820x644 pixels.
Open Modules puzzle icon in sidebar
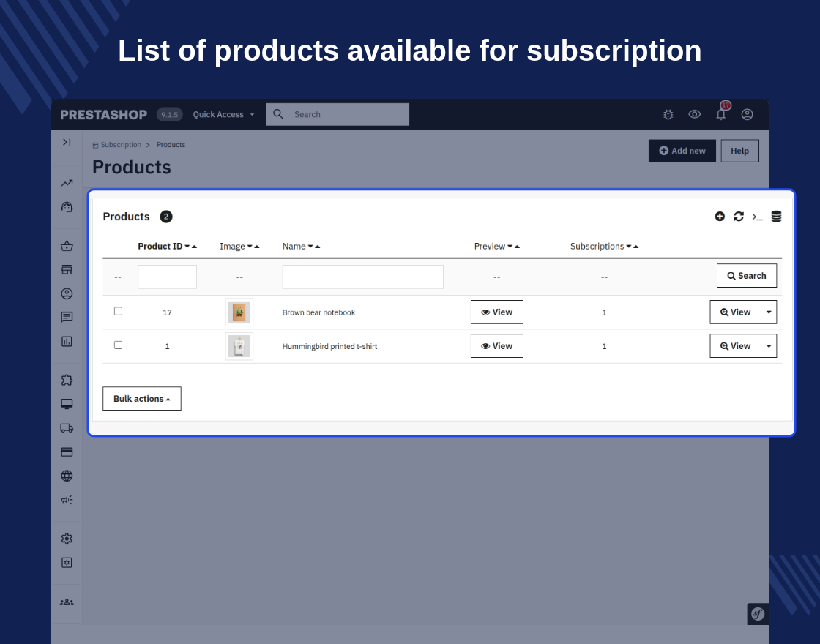pos(67,380)
